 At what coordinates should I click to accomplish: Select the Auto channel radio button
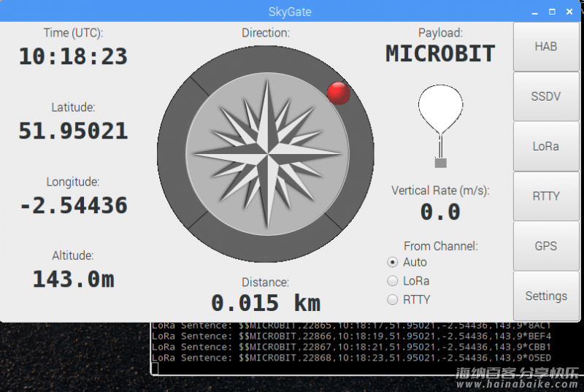coord(392,262)
